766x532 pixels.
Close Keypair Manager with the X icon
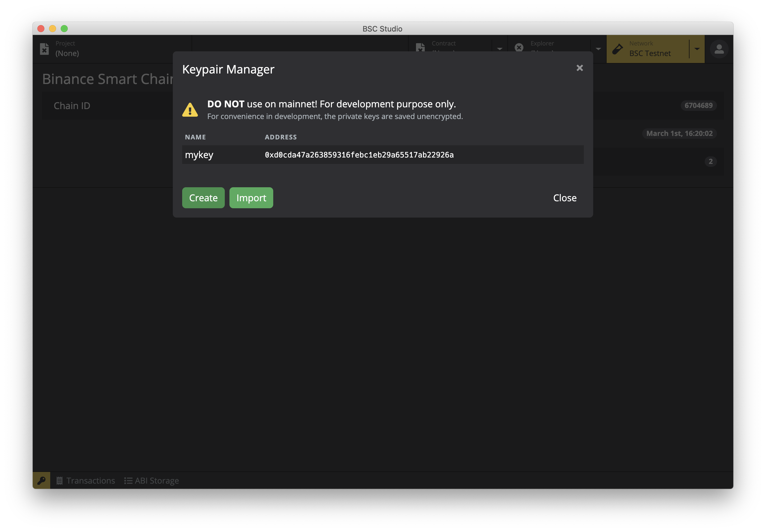click(579, 68)
